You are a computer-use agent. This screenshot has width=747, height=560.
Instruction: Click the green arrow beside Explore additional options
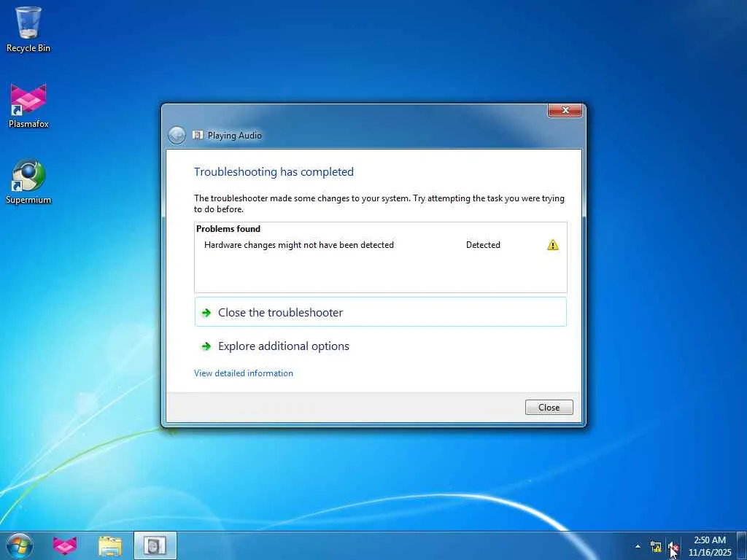click(x=206, y=346)
